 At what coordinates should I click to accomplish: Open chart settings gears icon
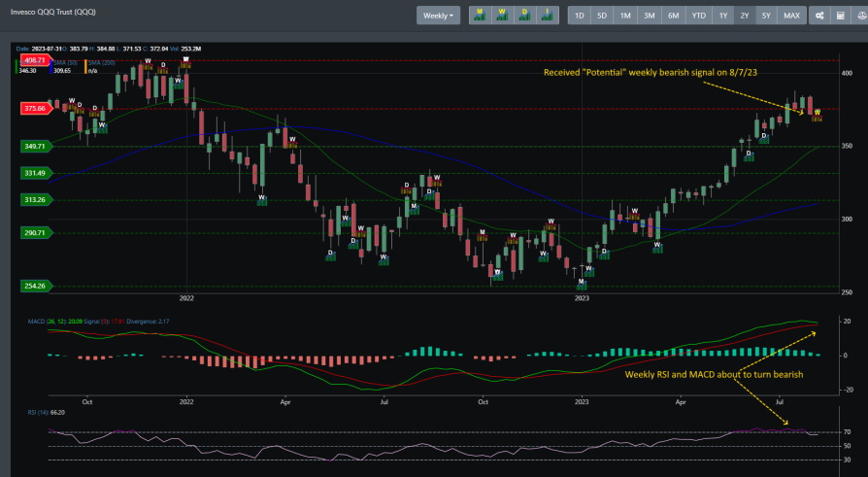pyautogui.click(x=819, y=16)
